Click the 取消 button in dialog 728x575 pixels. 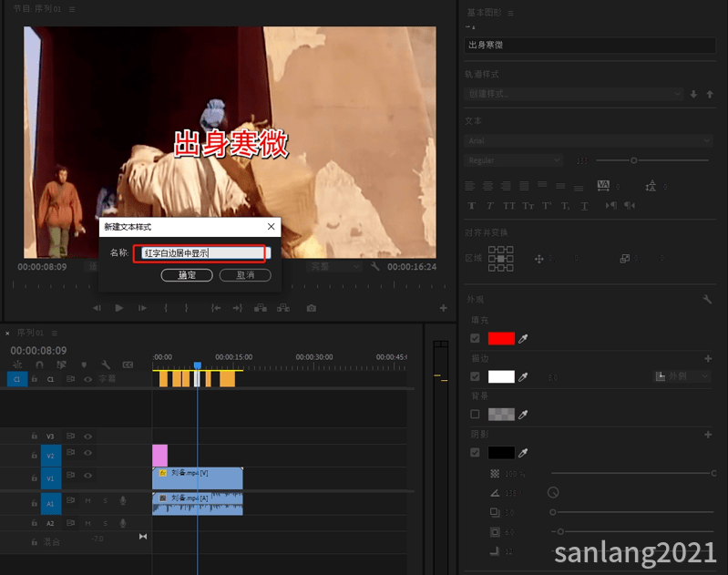245,275
